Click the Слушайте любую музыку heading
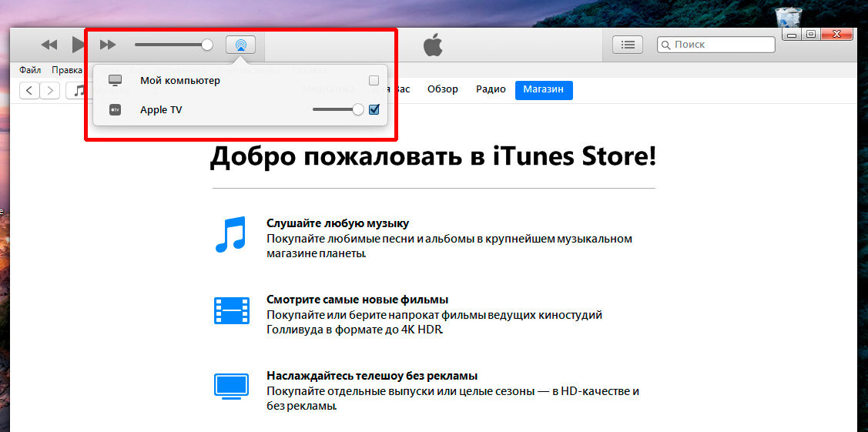The image size is (868, 432). [x=337, y=223]
